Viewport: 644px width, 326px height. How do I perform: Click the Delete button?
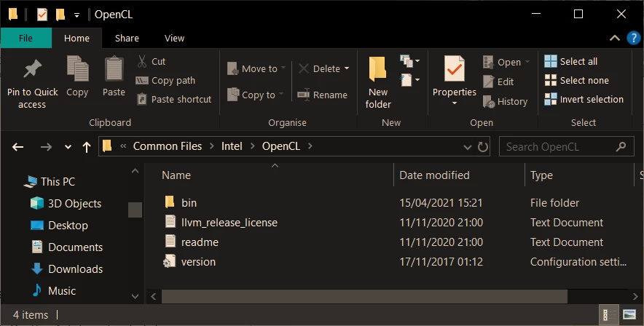pyautogui.click(x=319, y=68)
